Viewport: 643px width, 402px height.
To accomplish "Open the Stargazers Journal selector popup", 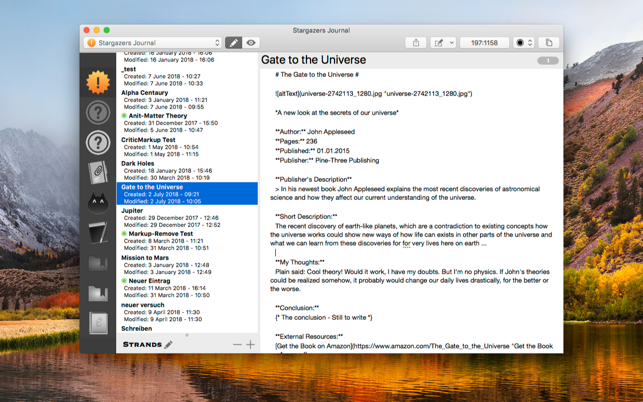I will click(153, 43).
